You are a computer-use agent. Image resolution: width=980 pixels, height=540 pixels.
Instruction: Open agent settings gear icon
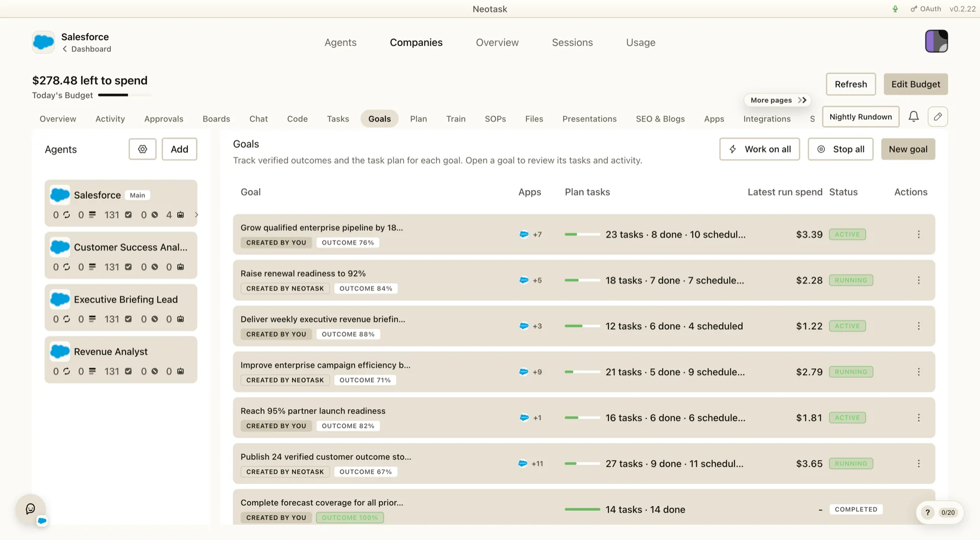pos(142,149)
